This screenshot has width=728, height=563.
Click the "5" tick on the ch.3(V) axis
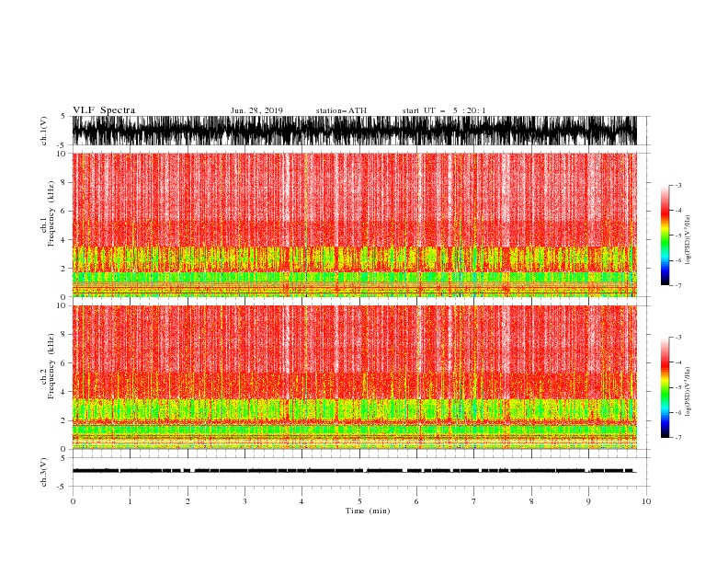(63, 457)
